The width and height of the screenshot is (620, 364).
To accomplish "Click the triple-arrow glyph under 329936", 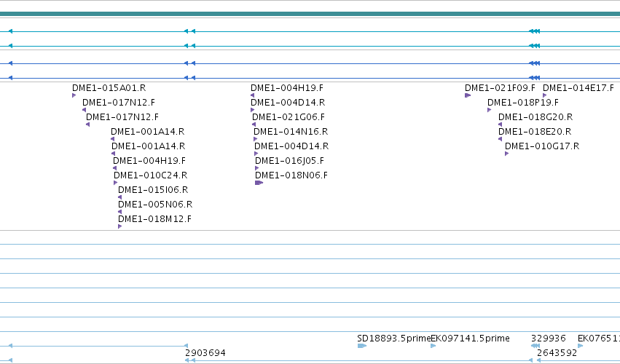I will pos(535,346).
